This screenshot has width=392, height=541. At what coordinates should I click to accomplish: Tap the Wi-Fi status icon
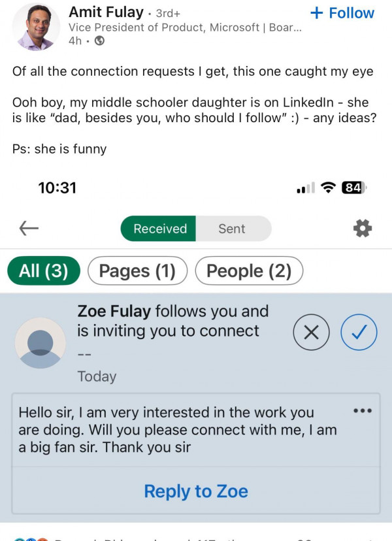pyautogui.click(x=329, y=188)
